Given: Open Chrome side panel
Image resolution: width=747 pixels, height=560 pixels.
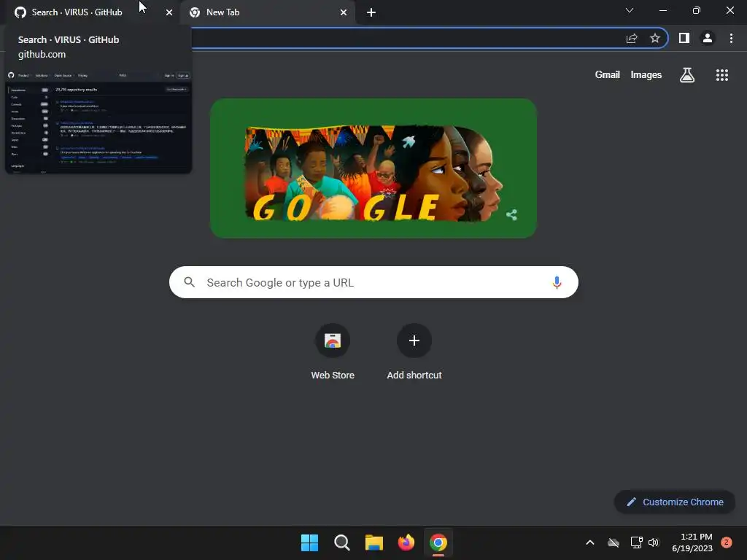Looking at the screenshot, I should 684,38.
